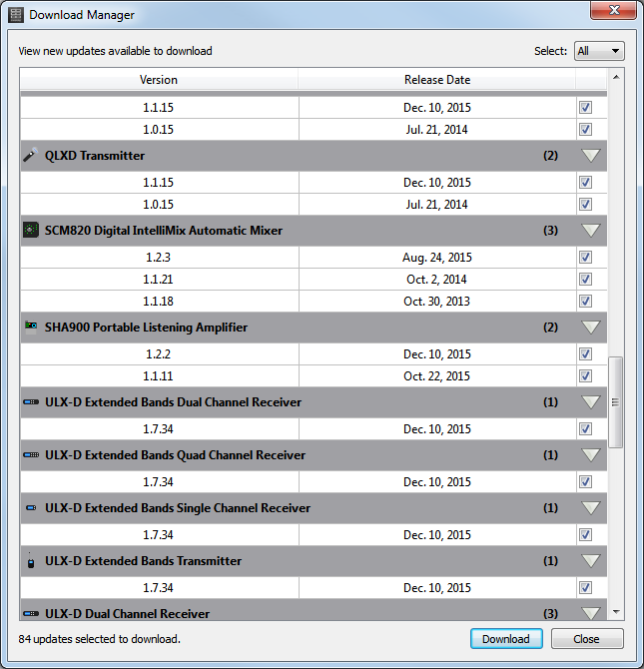Click the Version column header
The width and height of the screenshot is (644, 669).
pos(159,80)
